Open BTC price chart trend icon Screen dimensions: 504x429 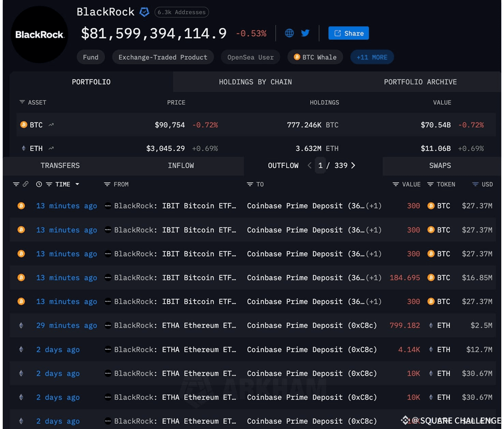click(51, 125)
